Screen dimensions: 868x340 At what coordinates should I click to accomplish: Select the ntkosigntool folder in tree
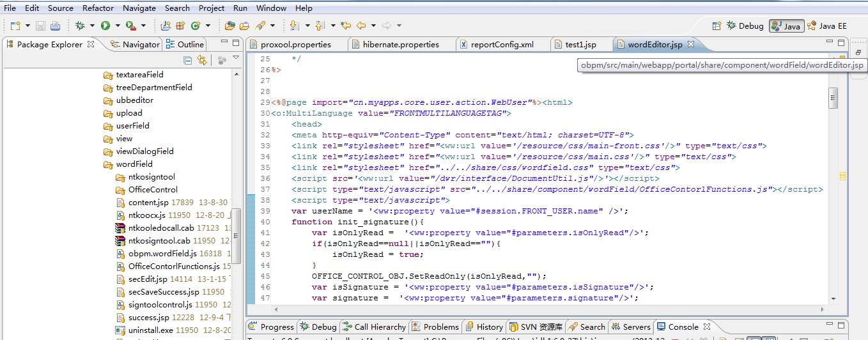click(x=145, y=176)
